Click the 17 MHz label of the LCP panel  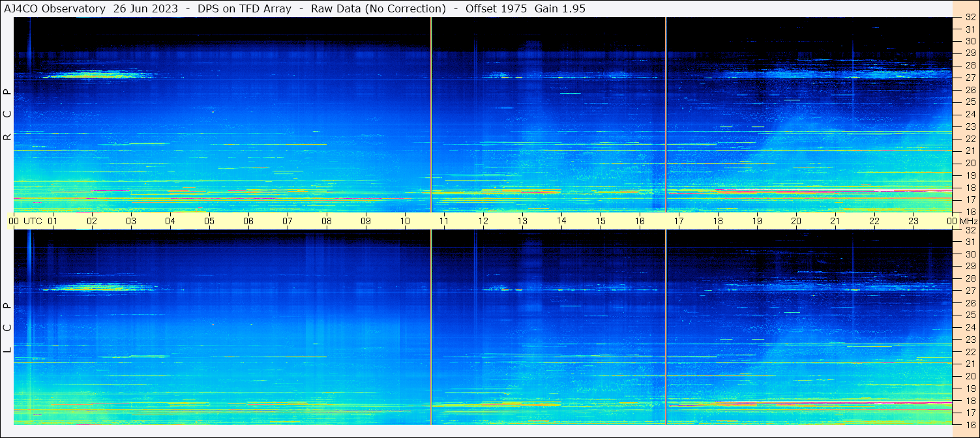click(970, 413)
